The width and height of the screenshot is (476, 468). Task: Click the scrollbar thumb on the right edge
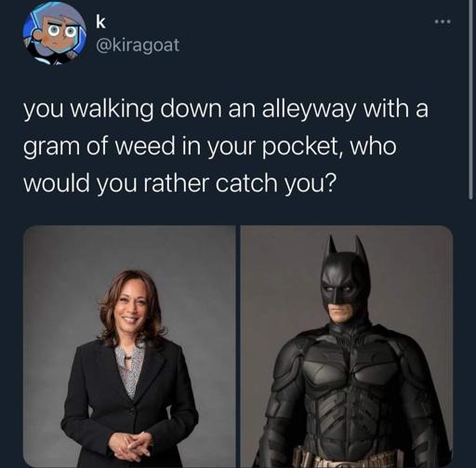click(470, 100)
